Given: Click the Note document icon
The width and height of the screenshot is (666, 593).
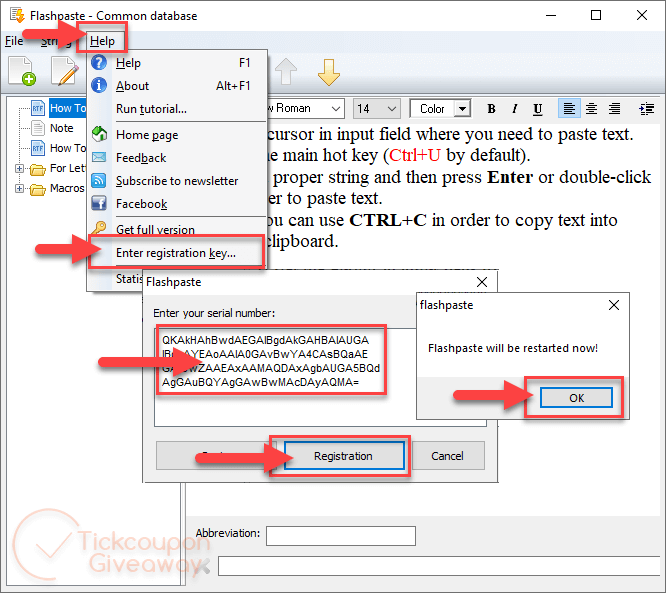Looking at the screenshot, I should point(38,128).
